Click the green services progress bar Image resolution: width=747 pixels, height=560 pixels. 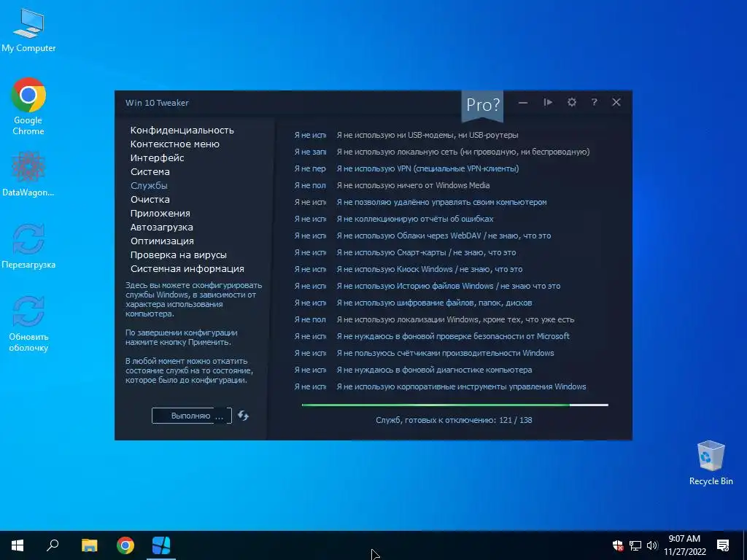[455, 405]
